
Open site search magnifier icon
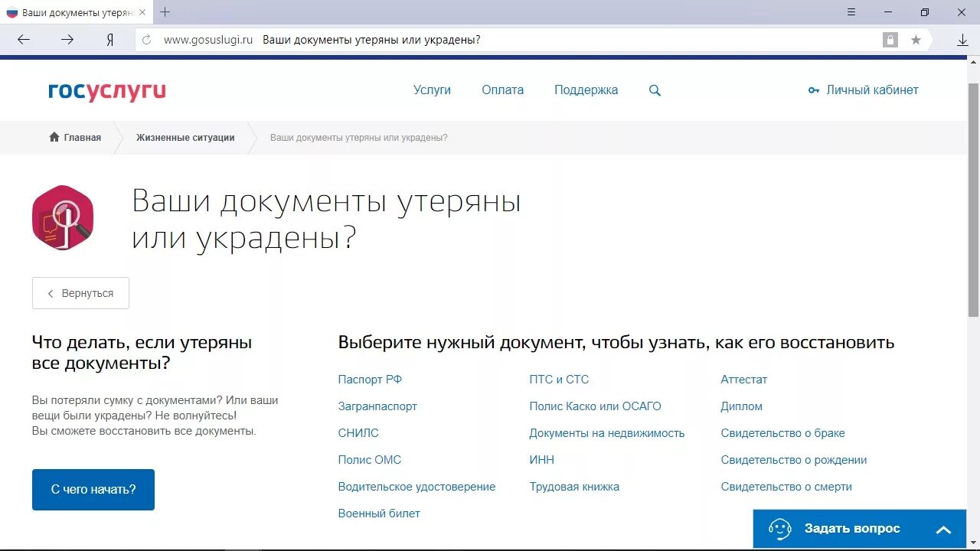(x=655, y=90)
